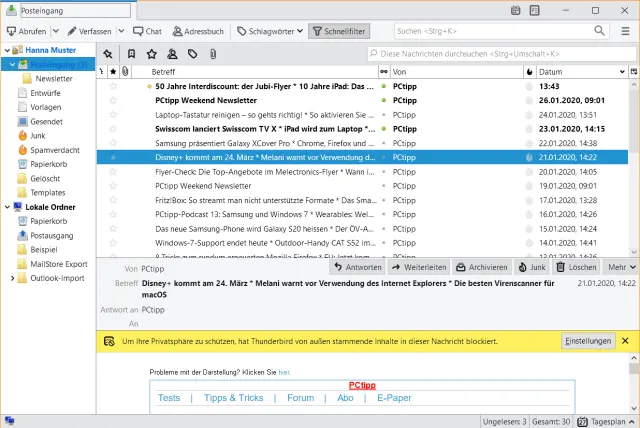This screenshot has width=640, height=428.
Task: Toggle the contacts quick filter
Action: coord(172,54)
